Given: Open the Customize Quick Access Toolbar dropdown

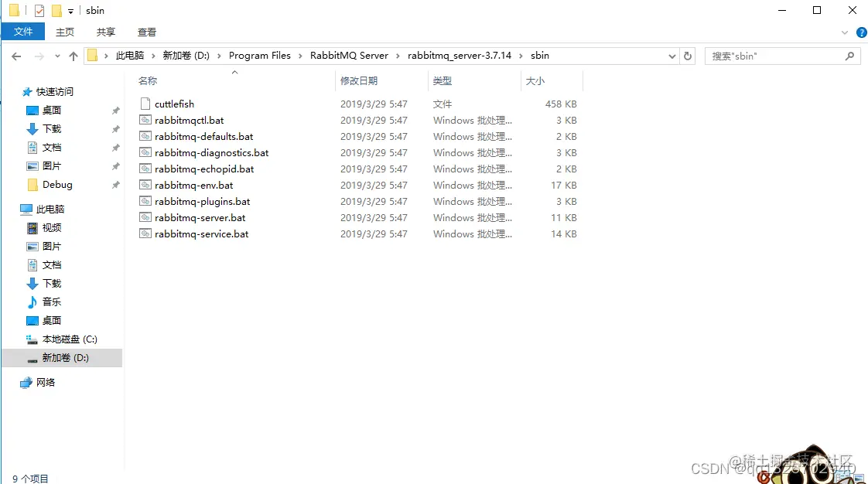Looking at the screenshot, I should pyautogui.click(x=70, y=11).
